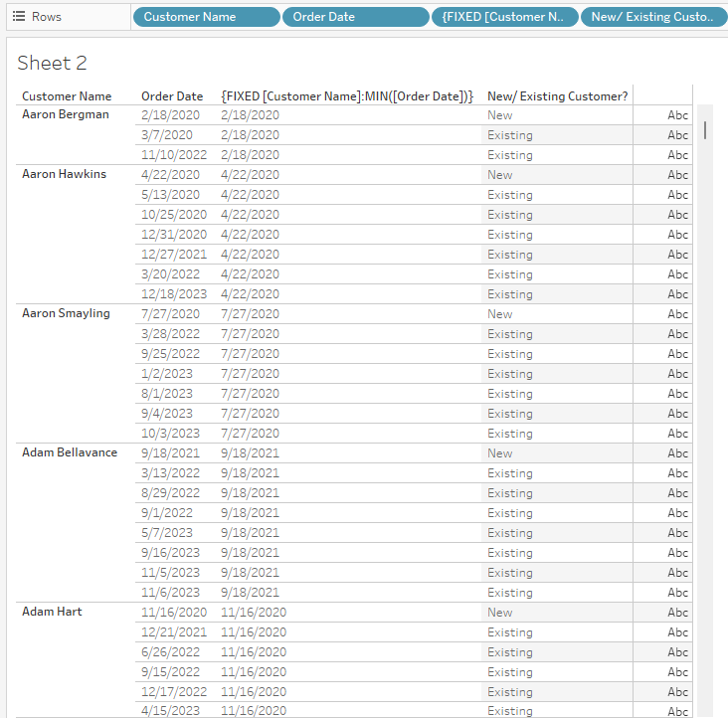Click Existing in the 10/3/2023 row
The height and width of the screenshot is (718, 728).
[510, 434]
